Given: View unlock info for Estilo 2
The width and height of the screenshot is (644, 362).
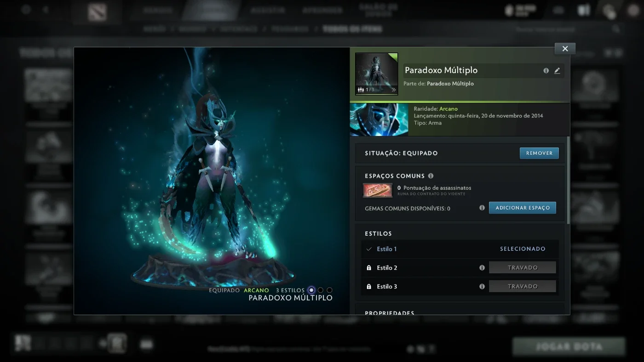Looking at the screenshot, I should 482,268.
